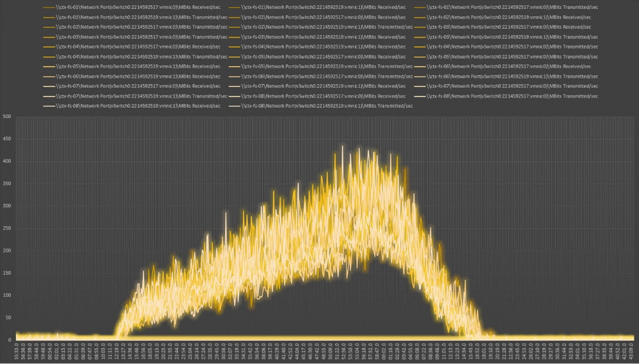Select legend entry ctx-fs-02 vmnic0 MBits Received/sec
Viewport: 639px width, 364px height.
coord(317,17)
